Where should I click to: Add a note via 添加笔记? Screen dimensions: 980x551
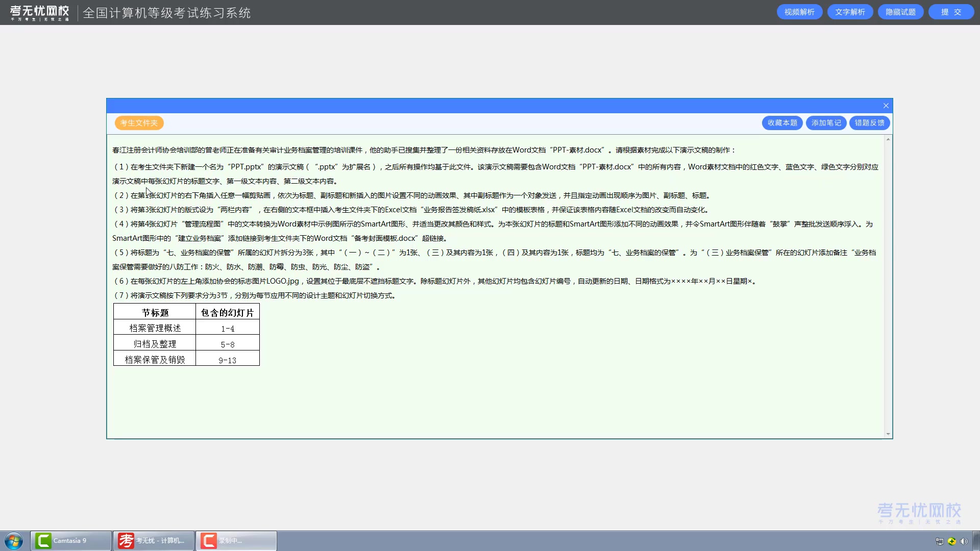point(825,123)
